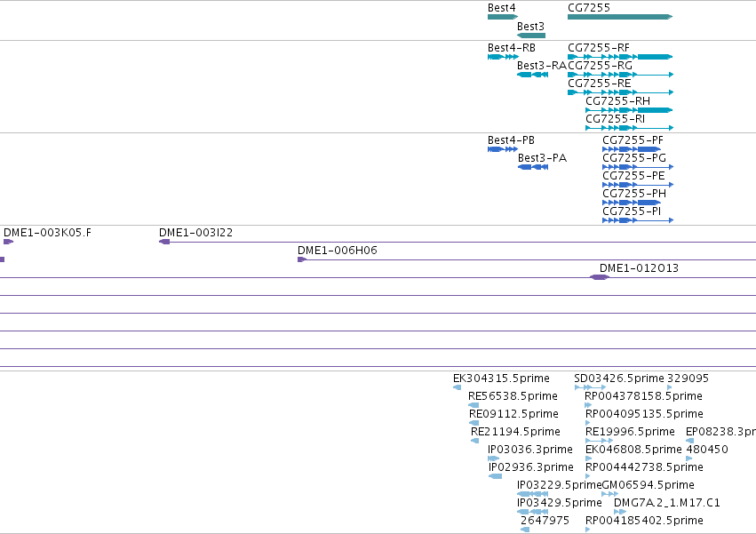Click EST IP03229.5prime
Viewport: 756px width, 534px height.
pyautogui.click(x=532, y=494)
